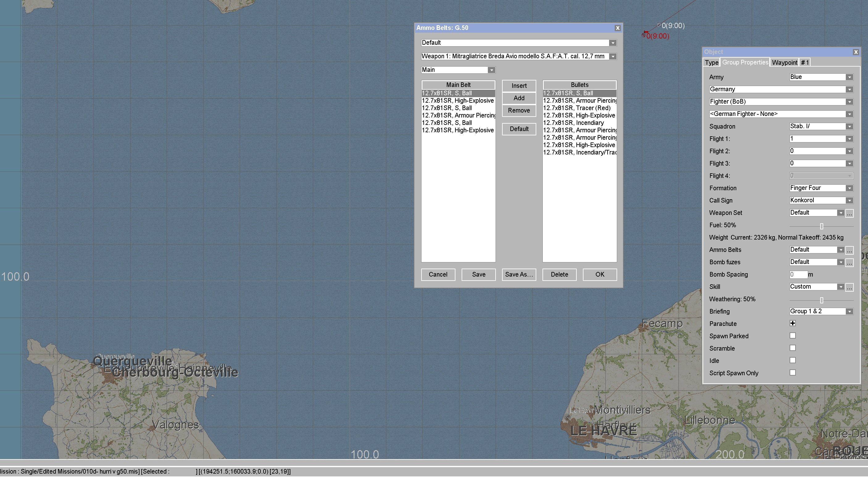Viewport: 868px width, 477px height.
Task: Close the Object properties panel
Action: pos(856,52)
